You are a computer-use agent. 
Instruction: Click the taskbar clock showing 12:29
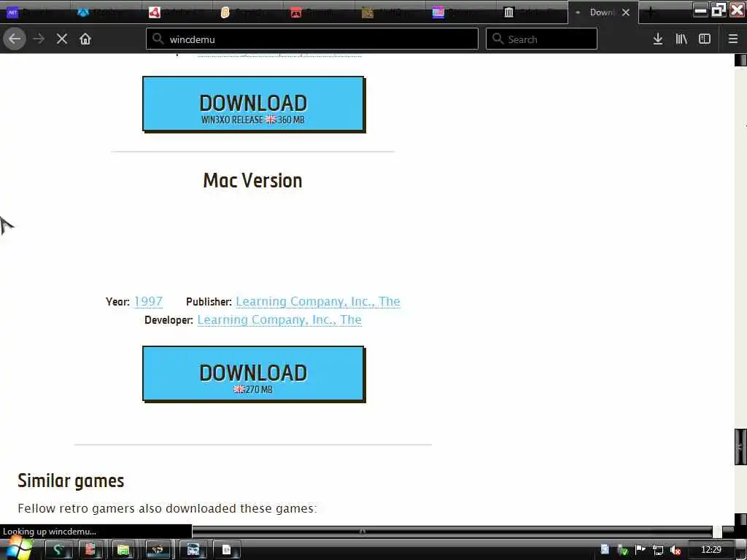coord(711,550)
